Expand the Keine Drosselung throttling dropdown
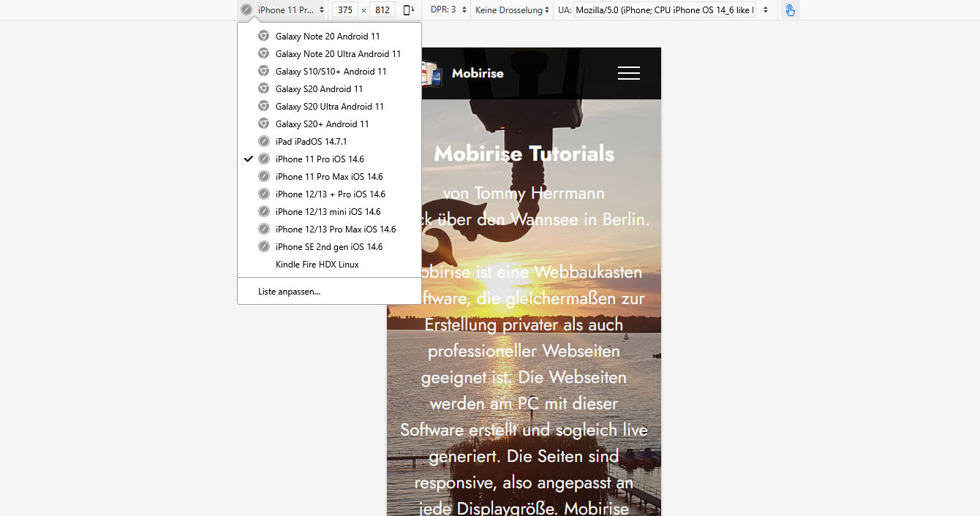The height and width of the screenshot is (516, 980). tap(512, 10)
